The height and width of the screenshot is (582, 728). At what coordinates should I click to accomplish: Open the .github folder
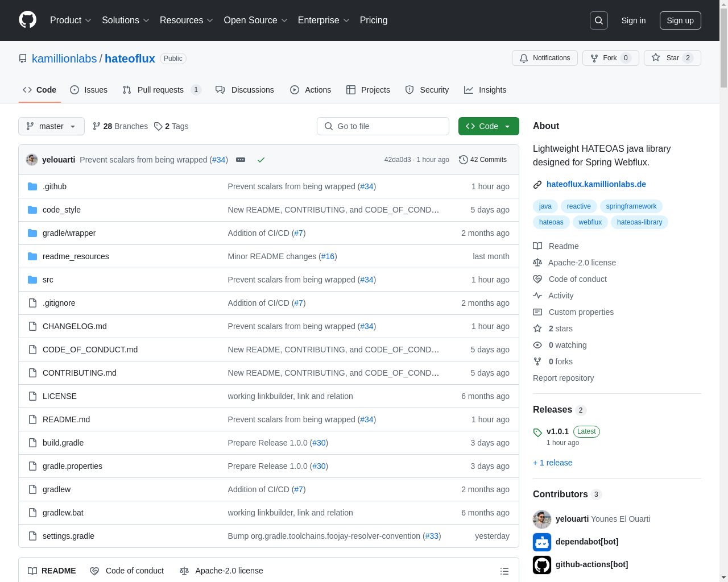click(x=55, y=186)
